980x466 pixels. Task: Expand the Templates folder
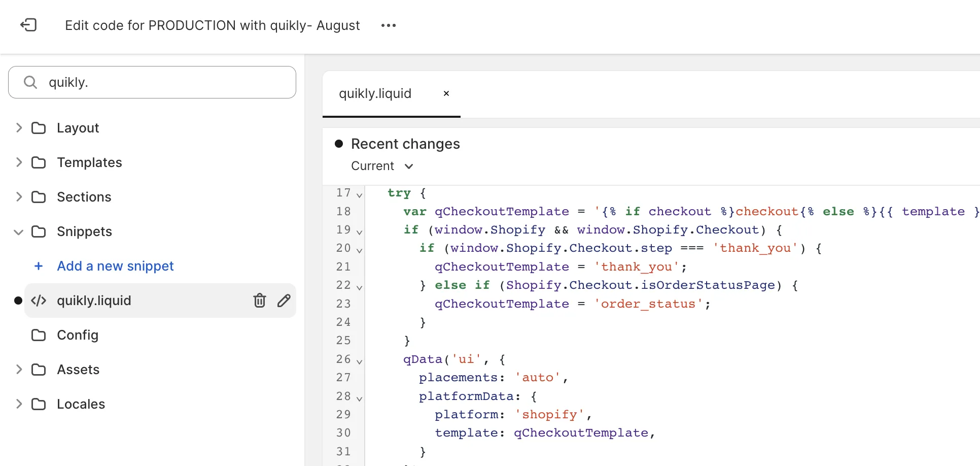pos(19,162)
